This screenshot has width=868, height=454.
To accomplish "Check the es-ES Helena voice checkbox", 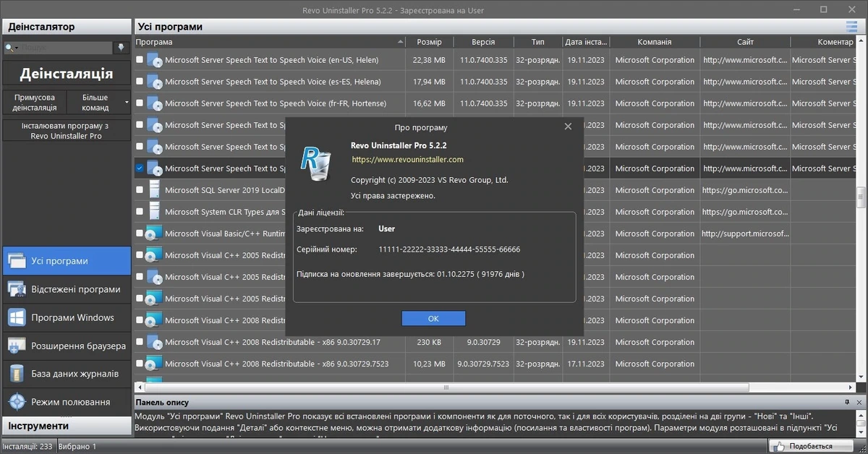I will click(x=140, y=82).
